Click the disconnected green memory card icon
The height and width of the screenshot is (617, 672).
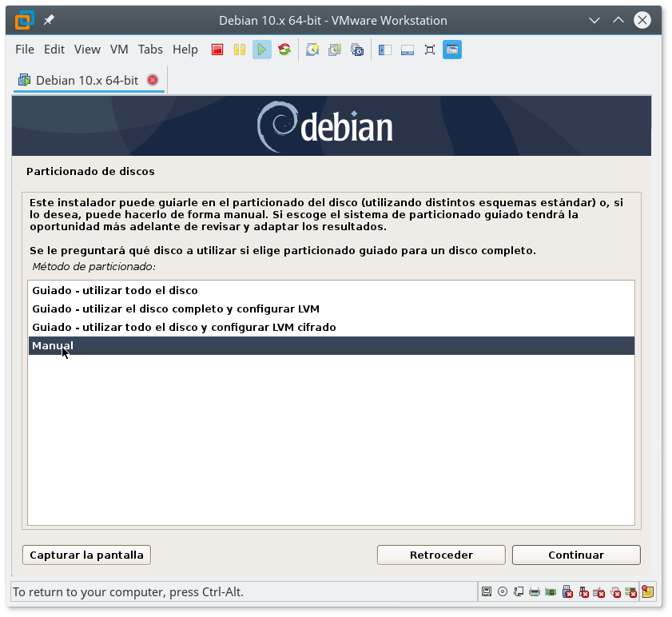631,592
